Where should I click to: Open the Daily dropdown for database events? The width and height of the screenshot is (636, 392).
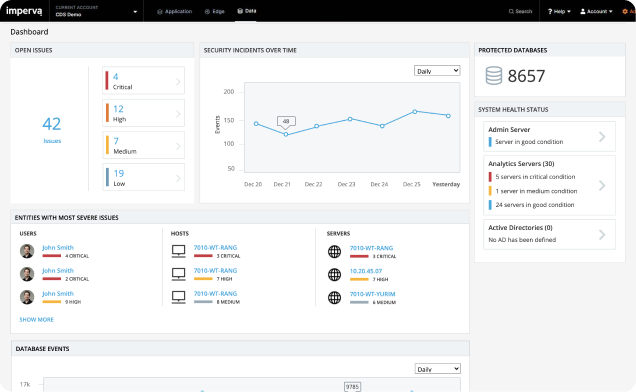438,369
